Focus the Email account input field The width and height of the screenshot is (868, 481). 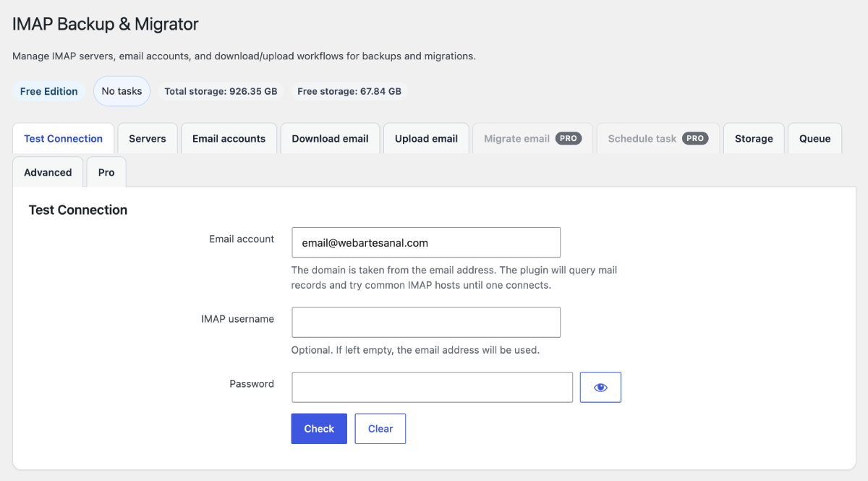(x=426, y=242)
